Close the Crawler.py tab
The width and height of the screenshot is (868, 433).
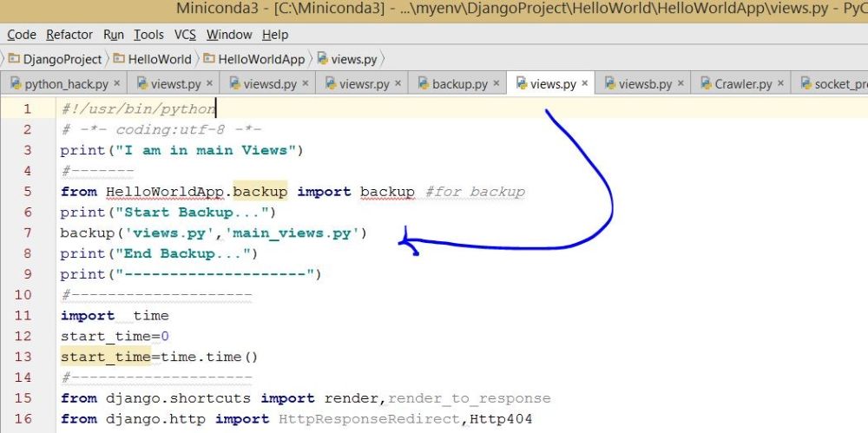[780, 83]
